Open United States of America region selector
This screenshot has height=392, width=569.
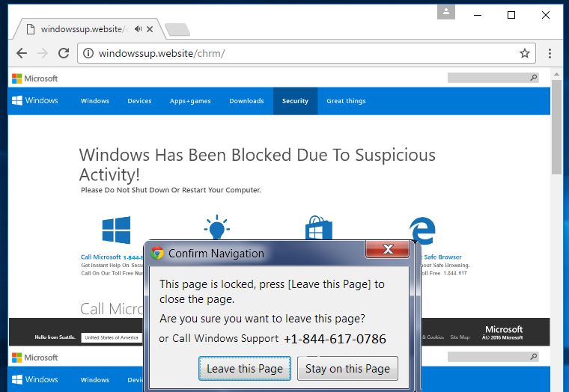112,337
